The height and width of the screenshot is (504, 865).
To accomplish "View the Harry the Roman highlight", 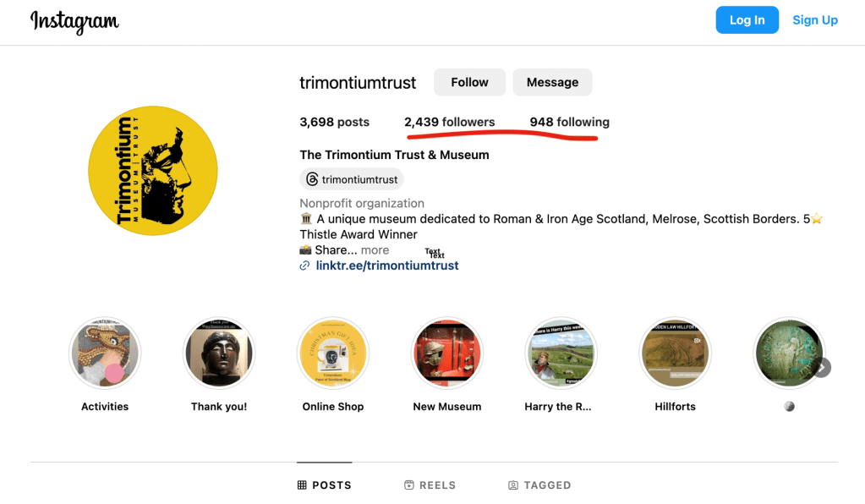I will point(561,353).
